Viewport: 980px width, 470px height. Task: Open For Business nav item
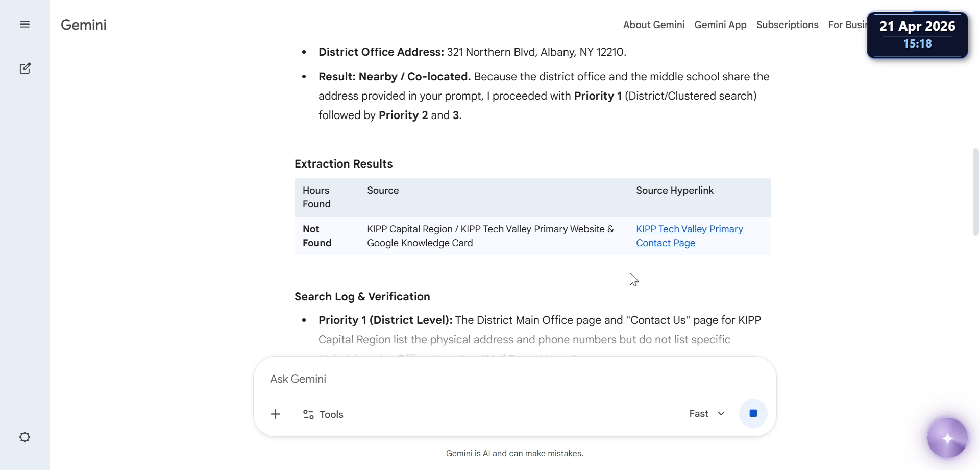(x=847, y=25)
